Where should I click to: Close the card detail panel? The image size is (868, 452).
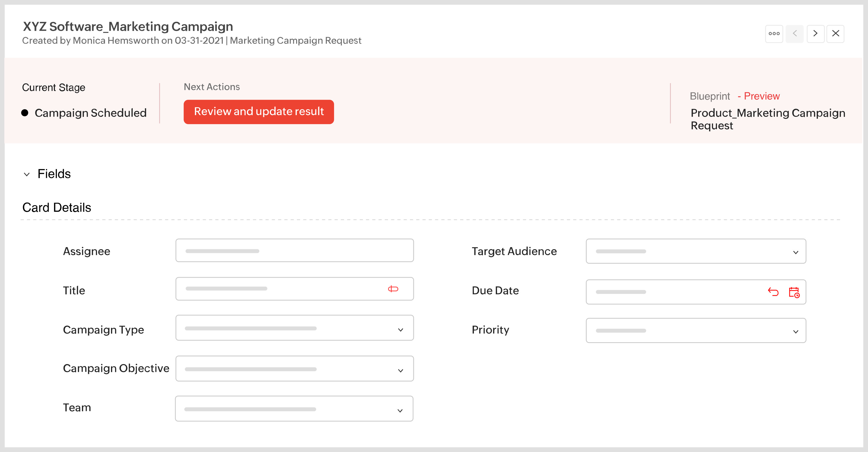pyautogui.click(x=836, y=34)
